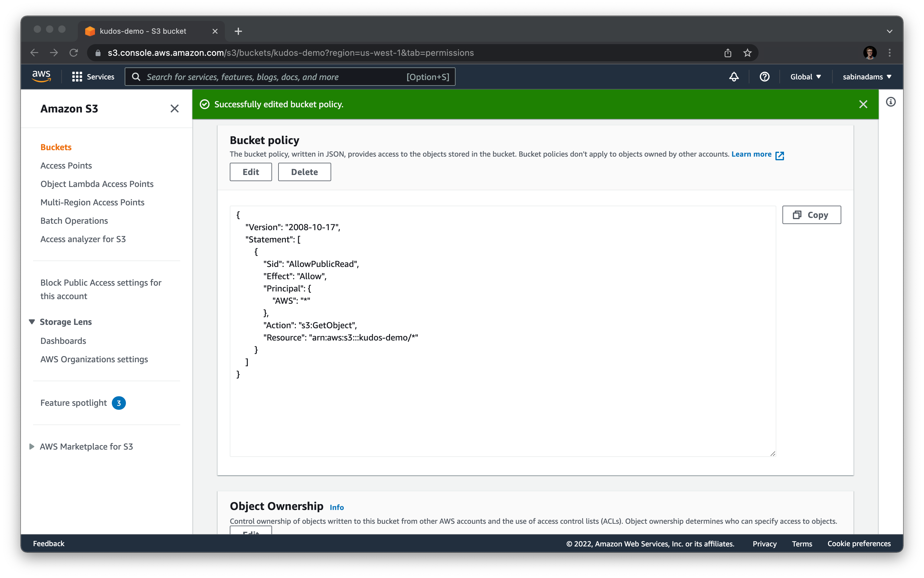Image resolution: width=924 pixels, height=578 pixels.
Task: Copy the bucket policy JSON
Action: pos(811,215)
